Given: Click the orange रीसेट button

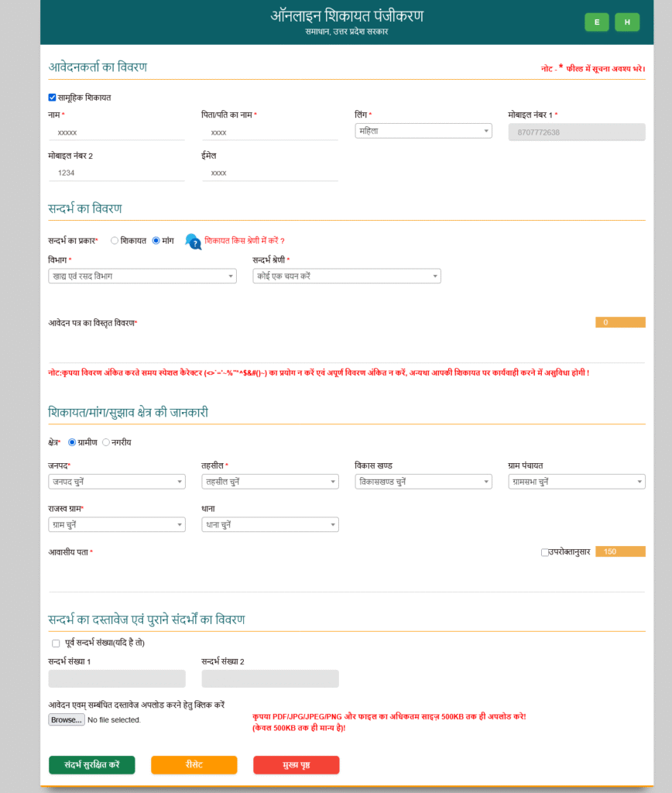Looking at the screenshot, I should coord(194,765).
